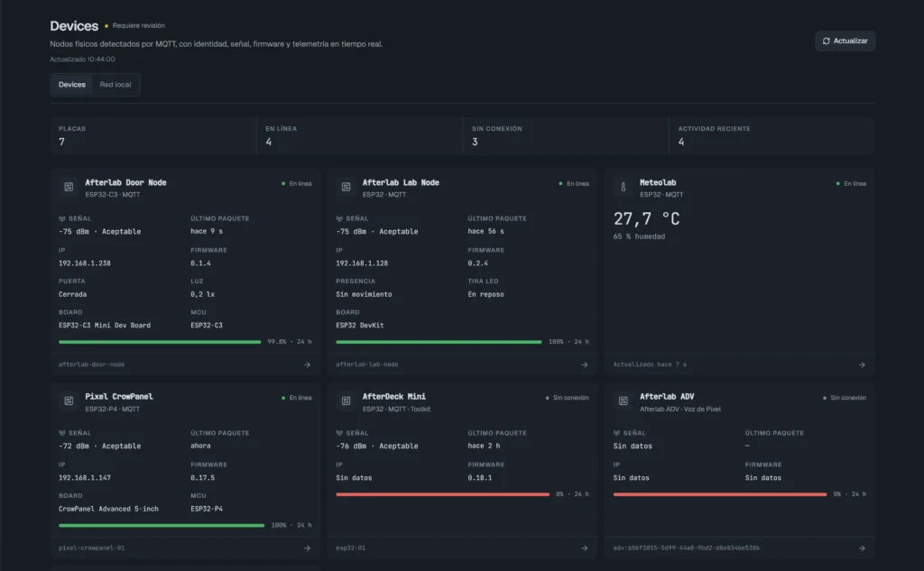
Task: Click IP 192.168.1.128 value
Action: (362, 263)
